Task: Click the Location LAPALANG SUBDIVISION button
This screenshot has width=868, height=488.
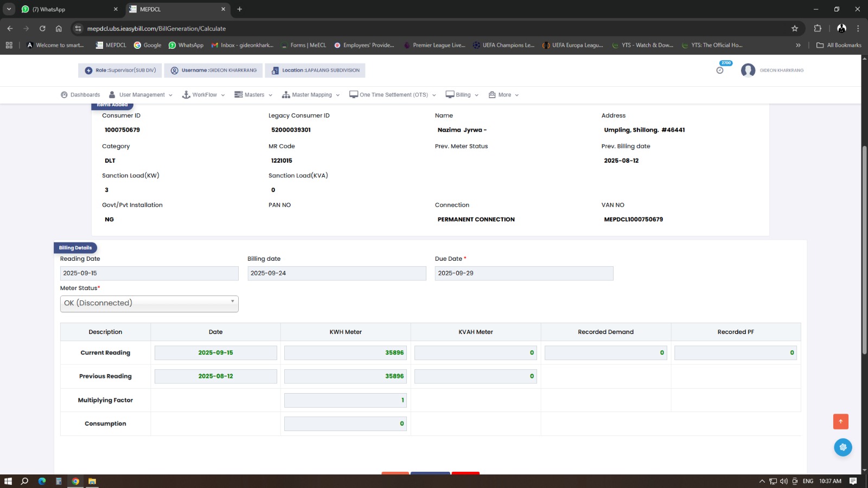Action: (315, 70)
